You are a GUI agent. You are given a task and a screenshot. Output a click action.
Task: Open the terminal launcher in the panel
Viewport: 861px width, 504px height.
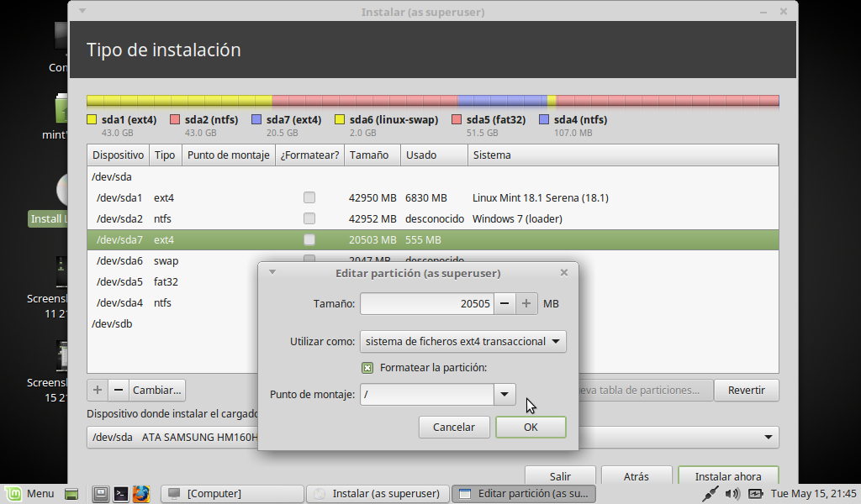point(121,494)
